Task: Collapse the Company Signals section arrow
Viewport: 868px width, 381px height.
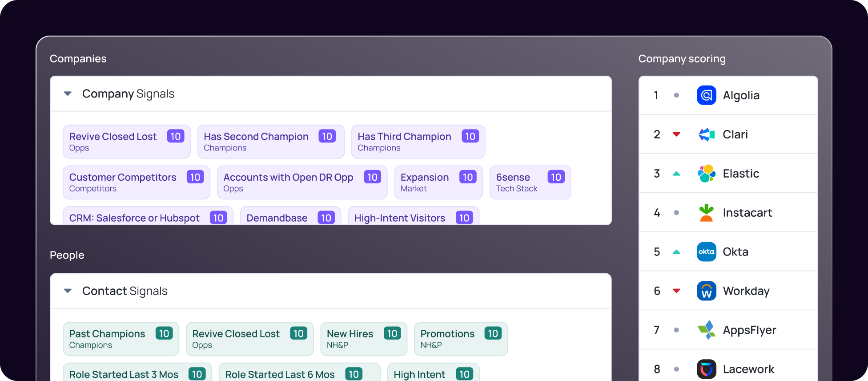Action: click(x=68, y=93)
